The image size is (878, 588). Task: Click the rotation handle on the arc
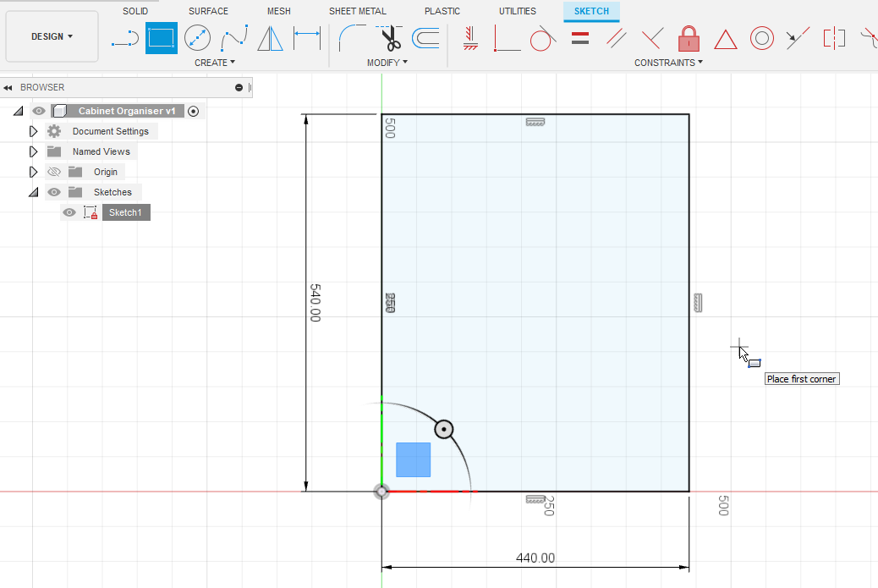[x=444, y=430]
